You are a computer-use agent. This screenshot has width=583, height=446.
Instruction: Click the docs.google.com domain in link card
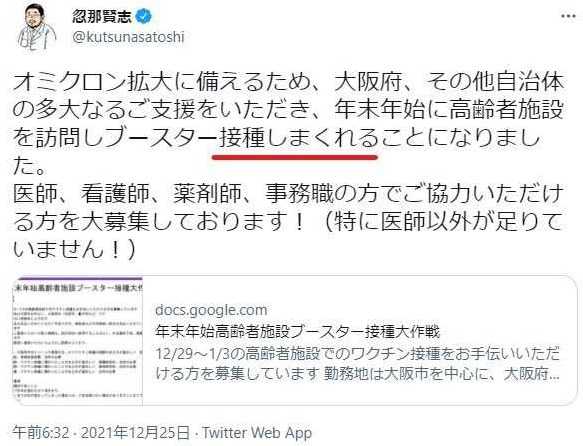(x=211, y=310)
